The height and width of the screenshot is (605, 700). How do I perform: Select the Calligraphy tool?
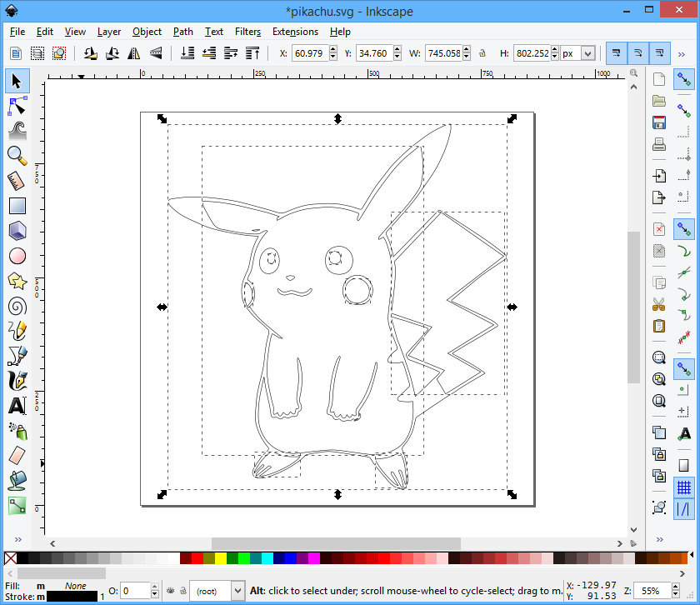point(17,381)
